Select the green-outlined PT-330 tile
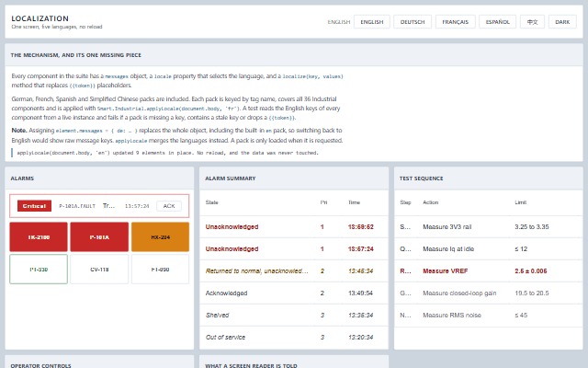588x368 pixels. 39,270
